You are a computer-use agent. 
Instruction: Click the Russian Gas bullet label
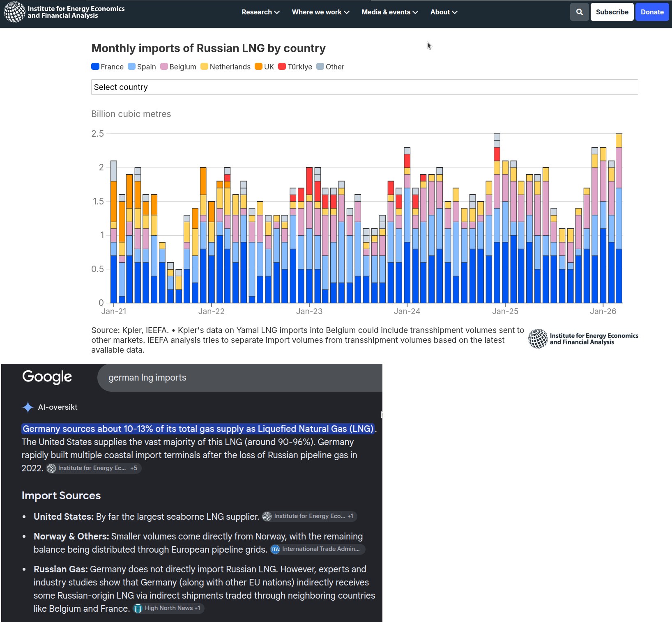point(61,569)
